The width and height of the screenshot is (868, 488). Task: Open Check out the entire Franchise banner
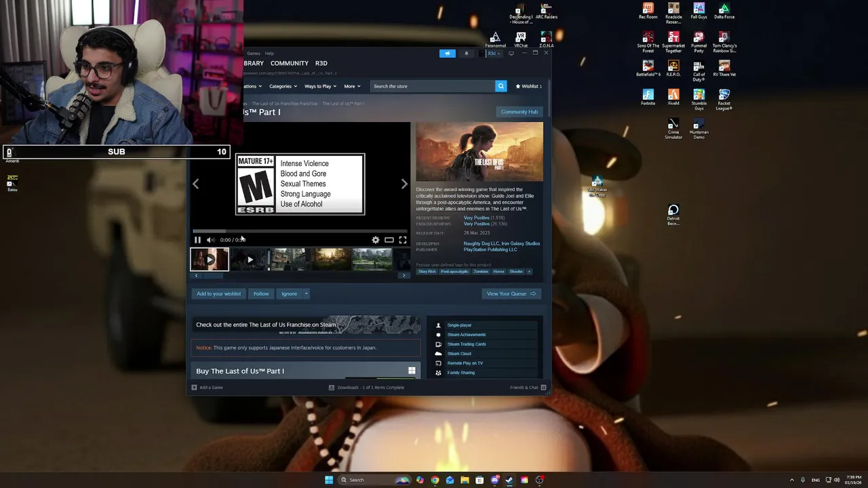pos(306,325)
